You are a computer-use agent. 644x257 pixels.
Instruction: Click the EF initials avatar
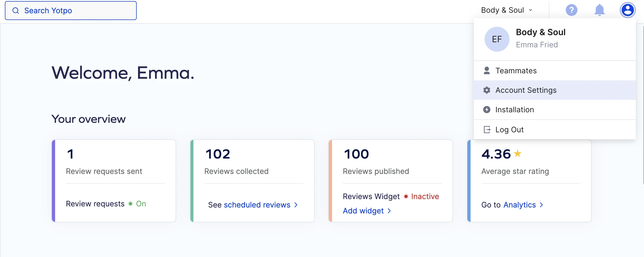point(497,39)
